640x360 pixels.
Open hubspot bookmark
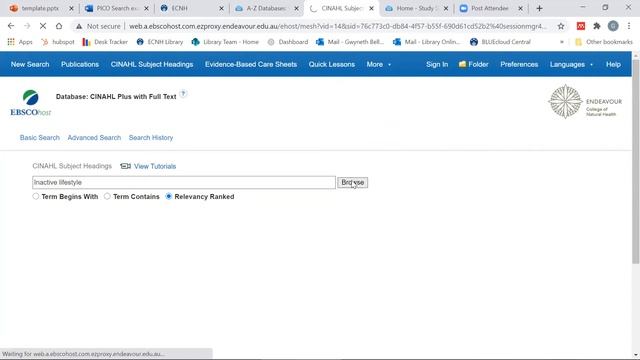coord(58,42)
